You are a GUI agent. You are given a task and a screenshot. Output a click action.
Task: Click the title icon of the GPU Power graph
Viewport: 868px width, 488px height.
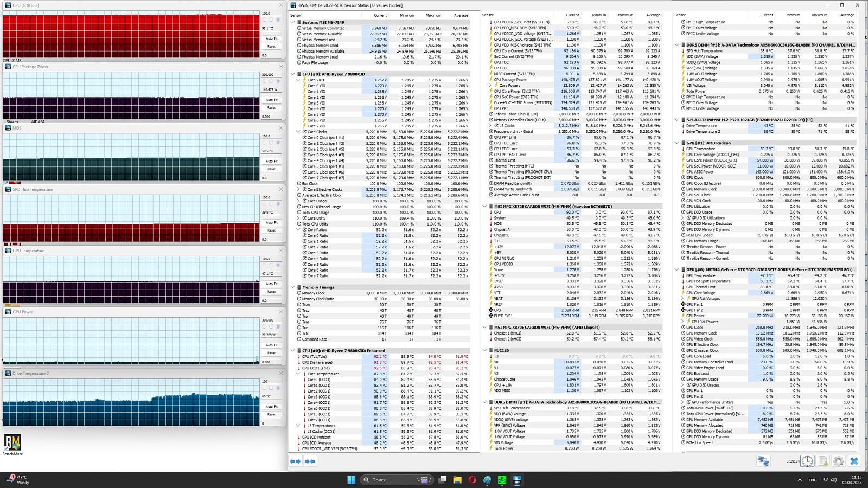(x=8, y=312)
